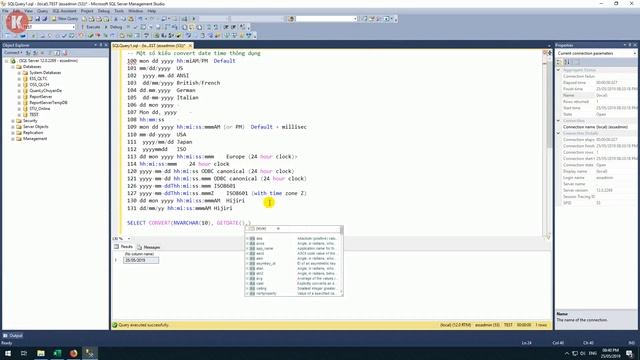Open Task View on the taskbar
The width and height of the screenshot is (640, 360).
pos(24,353)
